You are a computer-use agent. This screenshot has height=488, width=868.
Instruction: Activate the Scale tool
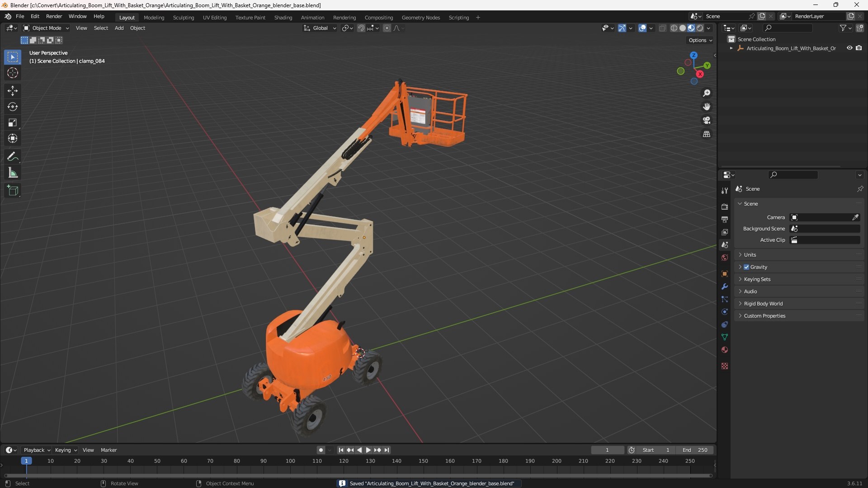[13, 122]
